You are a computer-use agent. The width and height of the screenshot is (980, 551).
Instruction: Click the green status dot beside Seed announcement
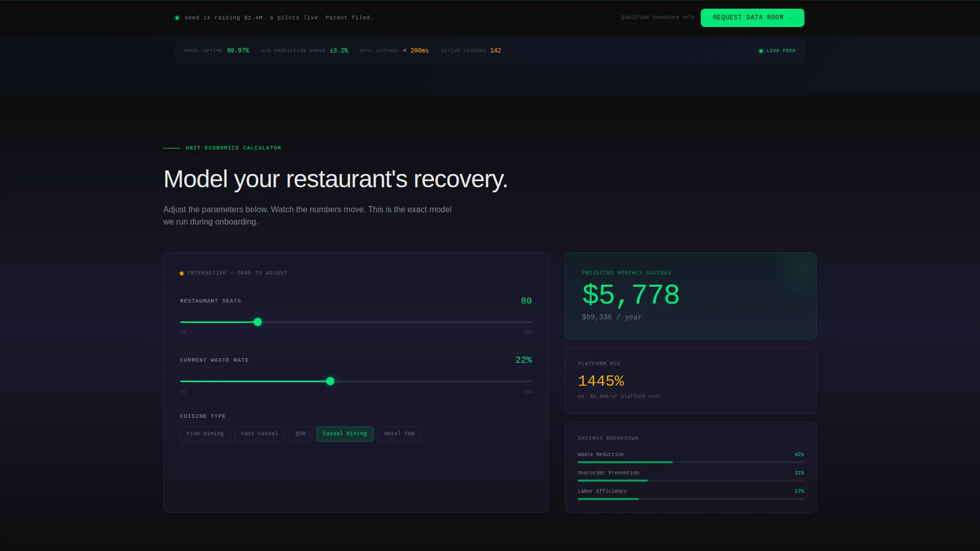(x=177, y=18)
